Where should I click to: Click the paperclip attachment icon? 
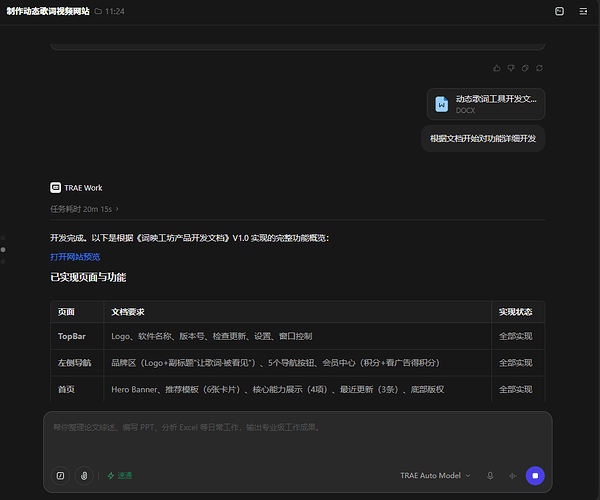tap(84, 476)
